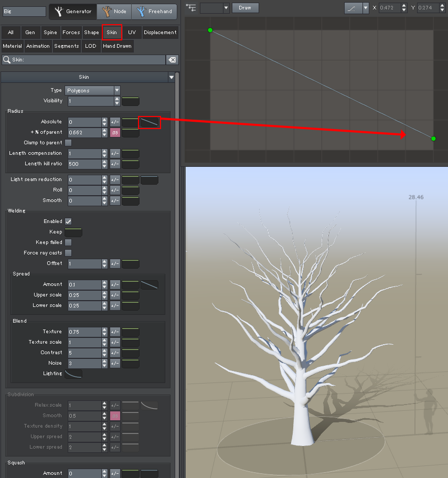This screenshot has width=448, height=478.
Task: Open the Material properties tab
Action: pyautogui.click(x=12, y=46)
